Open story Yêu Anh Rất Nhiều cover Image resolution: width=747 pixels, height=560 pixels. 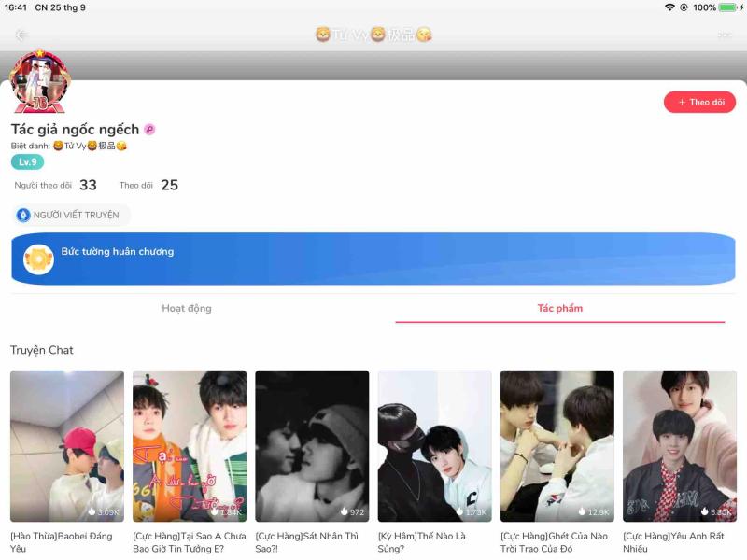pyautogui.click(x=680, y=446)
